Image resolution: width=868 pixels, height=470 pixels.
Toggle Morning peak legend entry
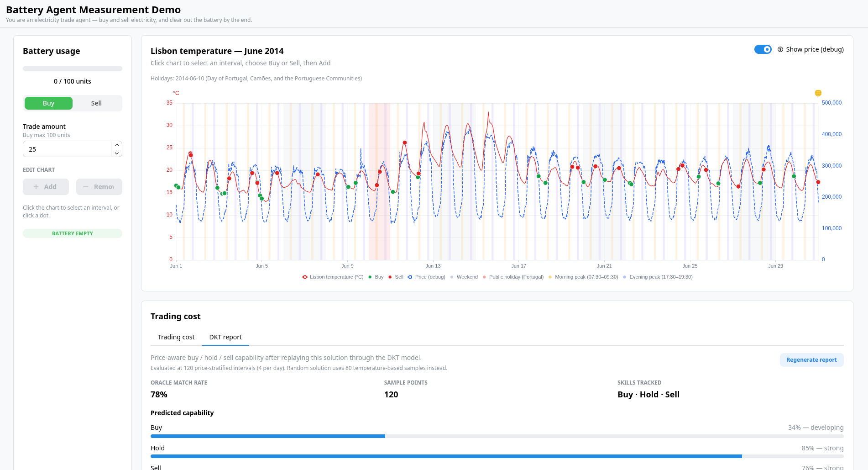[x=583, y=277]
